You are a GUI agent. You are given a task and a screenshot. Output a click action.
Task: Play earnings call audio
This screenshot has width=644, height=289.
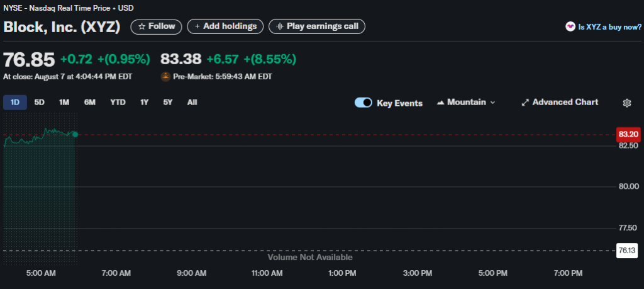pyautogui.click(x=317, y=26)
